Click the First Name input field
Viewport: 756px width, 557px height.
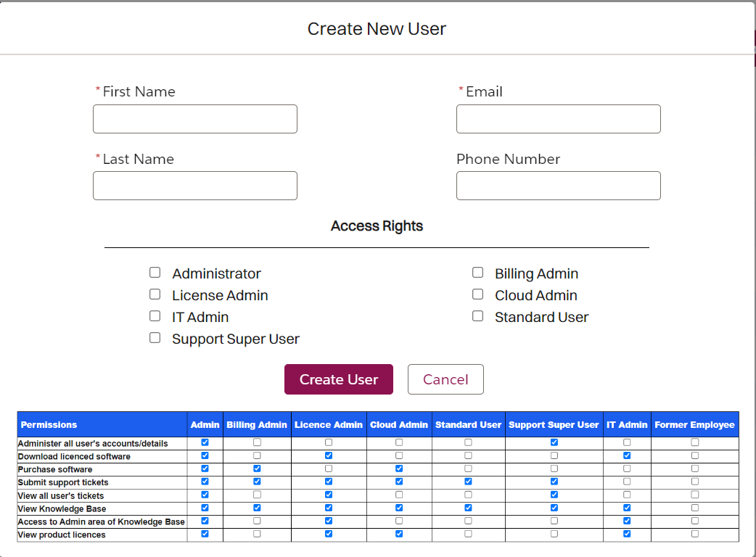[194, 118]
